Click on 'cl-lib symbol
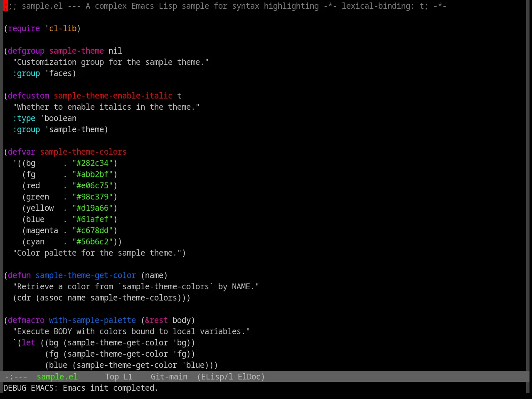Screen dimensions: 532x399 tap(61, 28)
